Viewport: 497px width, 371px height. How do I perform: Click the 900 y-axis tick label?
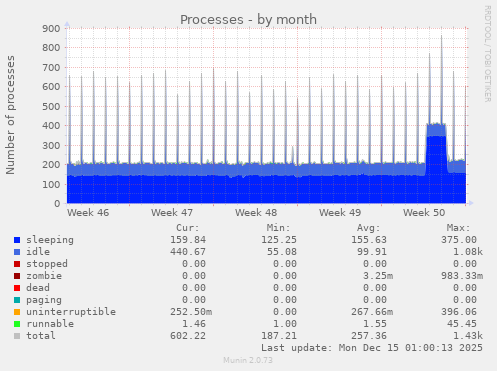[51, 29]
